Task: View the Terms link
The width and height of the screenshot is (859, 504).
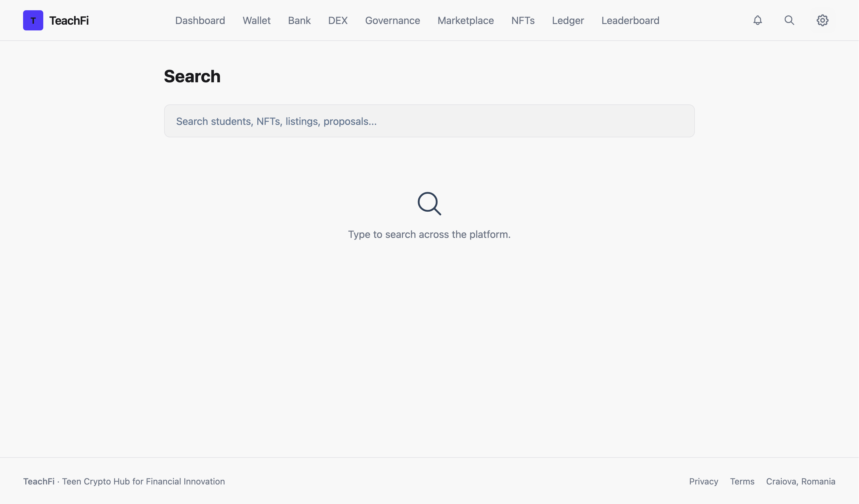Action: click(x=742, y=481)
